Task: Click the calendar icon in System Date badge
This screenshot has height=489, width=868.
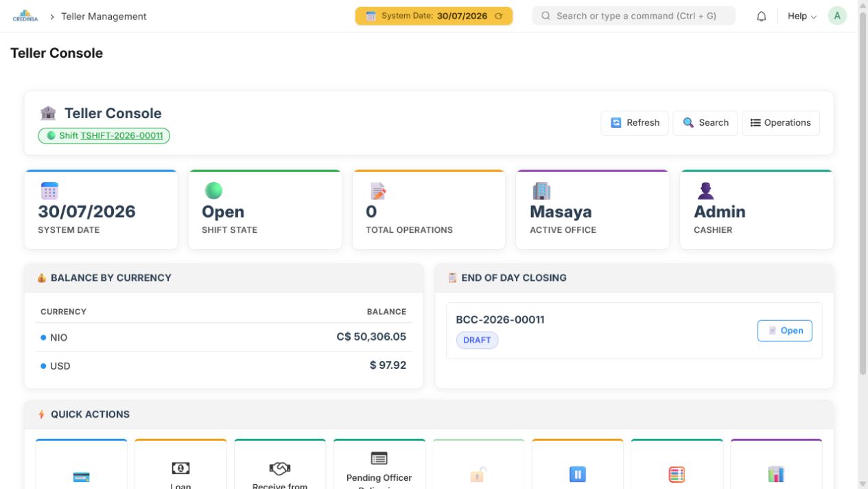Action: click(x=371, y=16)
